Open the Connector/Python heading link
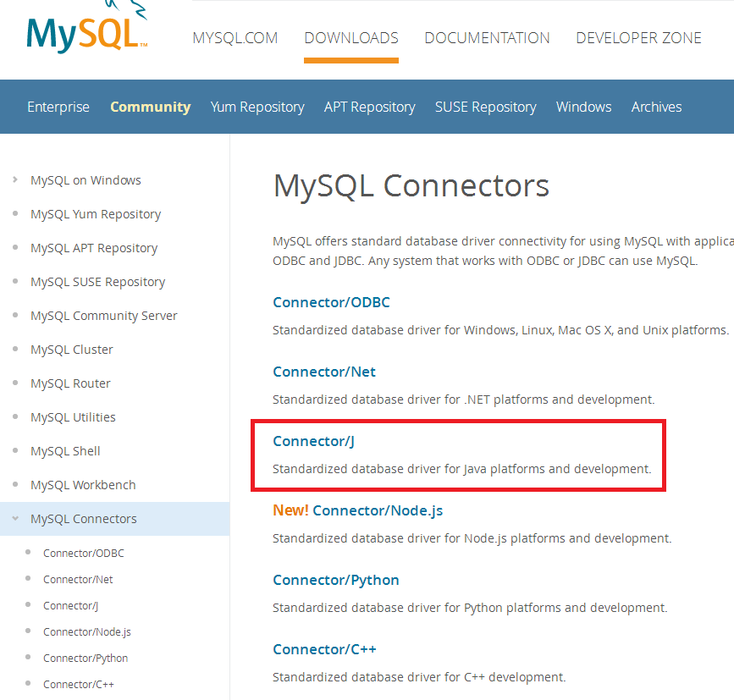This screenshot has width=734, height=700. pyautogui.click(x=335, y=580)
